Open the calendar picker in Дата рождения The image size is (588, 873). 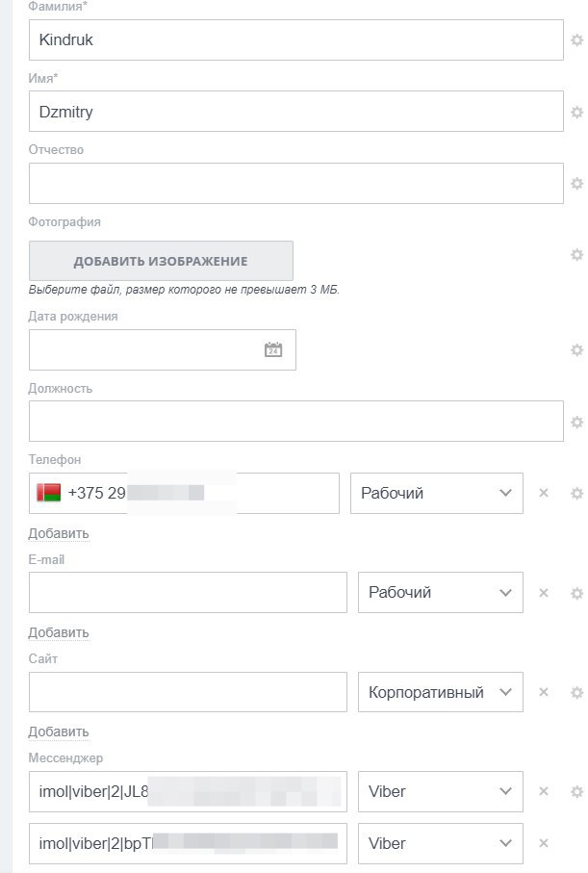[273, 349]
